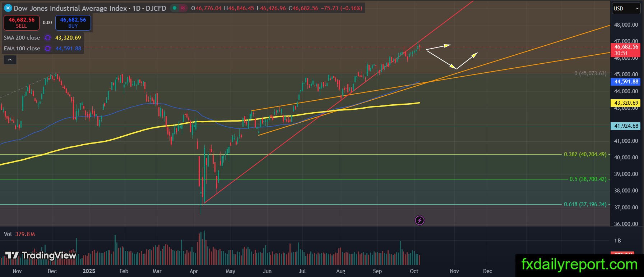The height and width of the screenshot is (277, 644).
Task: Click the high value H46,846.45
Action: click(x=239, y=8)
